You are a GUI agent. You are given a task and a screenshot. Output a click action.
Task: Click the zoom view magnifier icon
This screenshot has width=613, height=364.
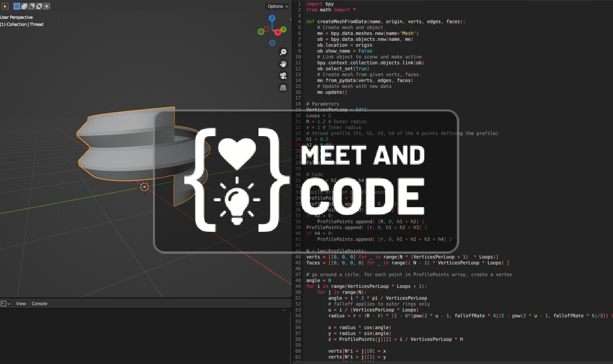coord(283,52)
